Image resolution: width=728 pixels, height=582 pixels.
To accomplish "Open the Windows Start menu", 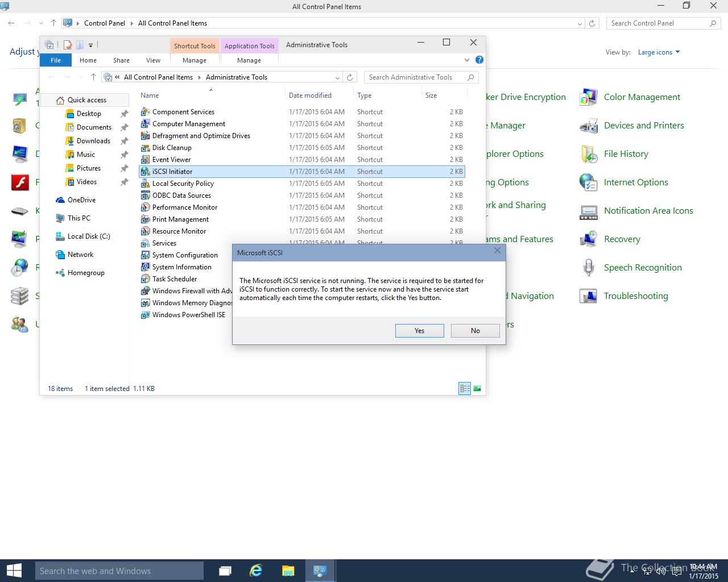I will (x=14, y=571).
